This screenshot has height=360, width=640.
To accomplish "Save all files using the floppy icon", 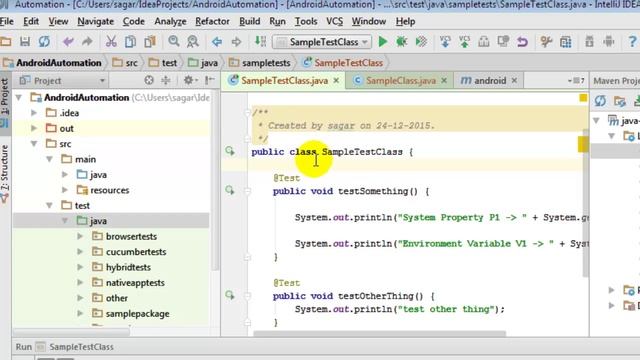I will [x=25, y=42].
